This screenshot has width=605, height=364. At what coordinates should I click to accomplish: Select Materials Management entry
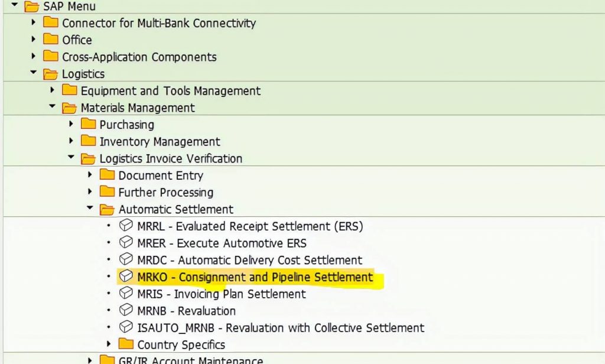[x=138, y=108]
